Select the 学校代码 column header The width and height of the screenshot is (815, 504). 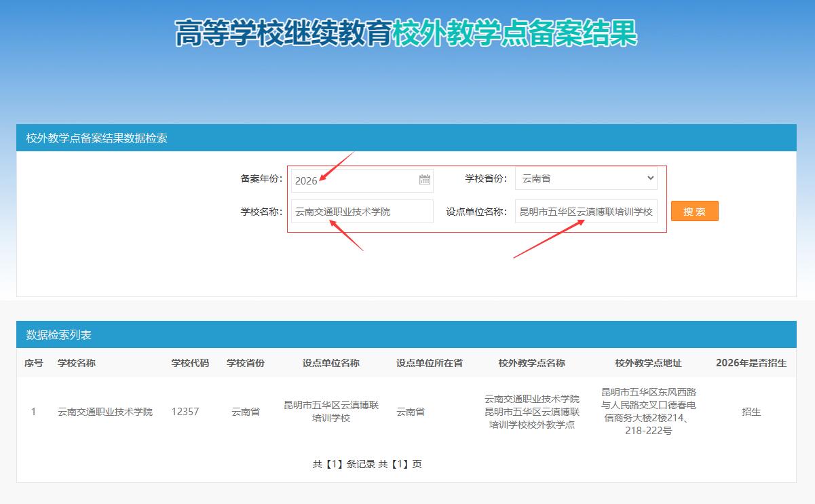190,363
